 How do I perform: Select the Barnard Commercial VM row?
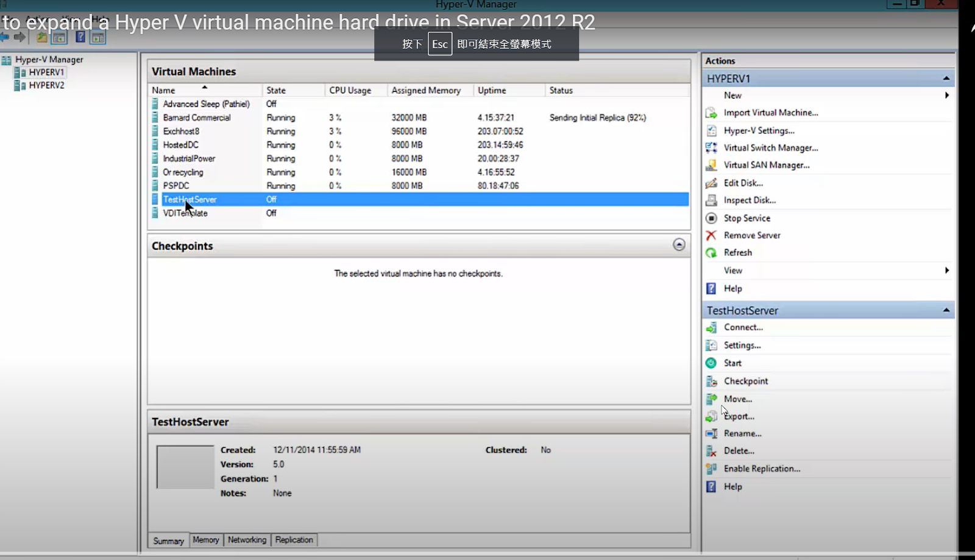point(420,118)
